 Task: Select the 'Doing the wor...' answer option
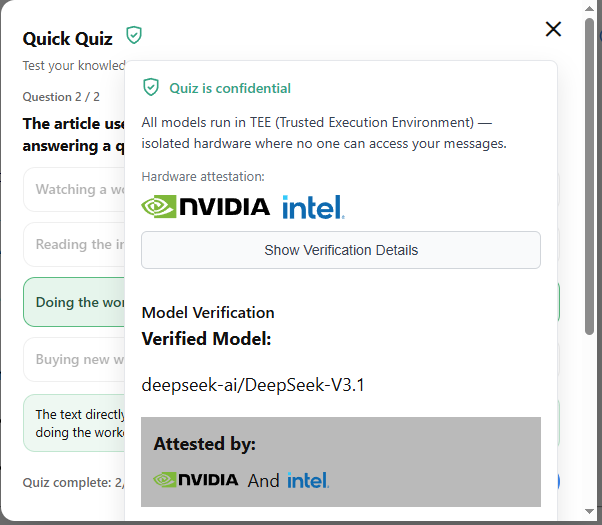click(74, 302)
